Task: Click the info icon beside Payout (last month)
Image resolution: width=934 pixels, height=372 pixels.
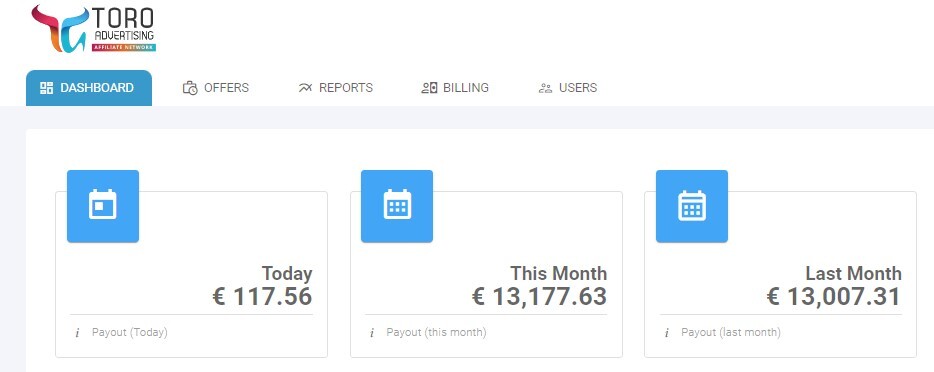Action: (667, 333)
